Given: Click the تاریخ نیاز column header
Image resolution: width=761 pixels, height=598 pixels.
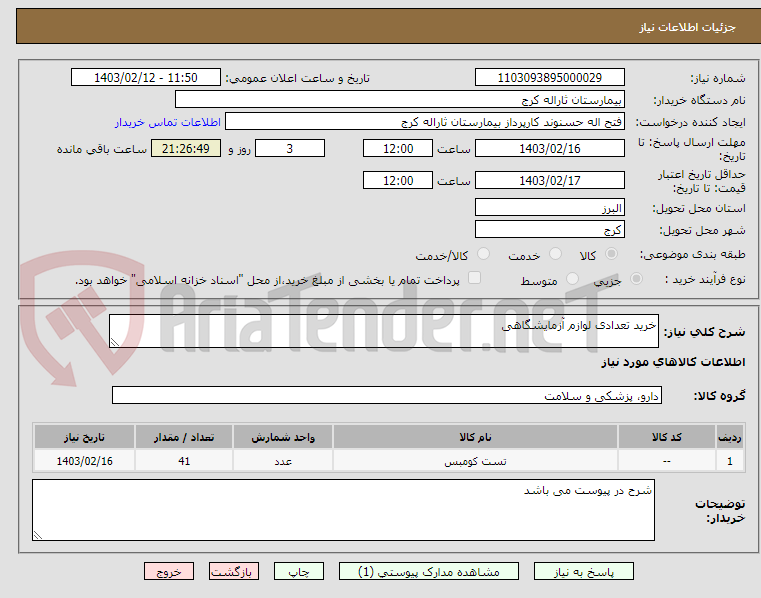Looking at the screenshot, I should tap(84, 437).
